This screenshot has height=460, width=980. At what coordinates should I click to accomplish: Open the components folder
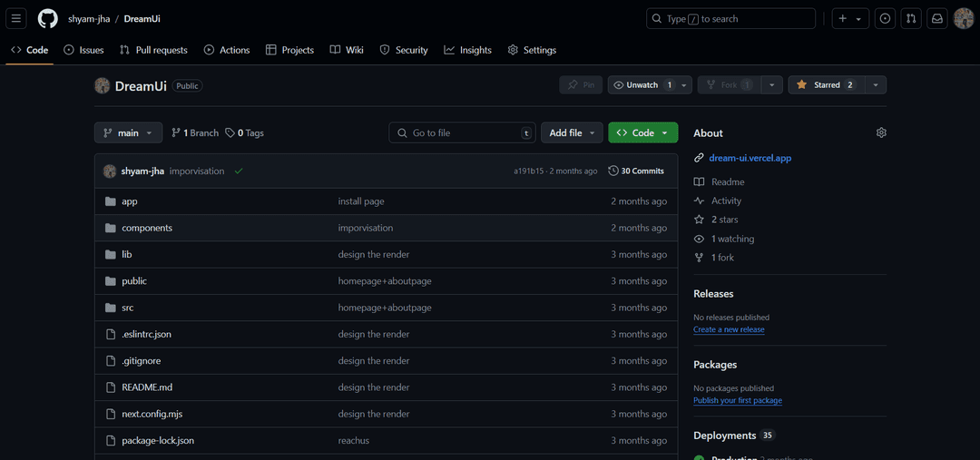pos(147,228)
